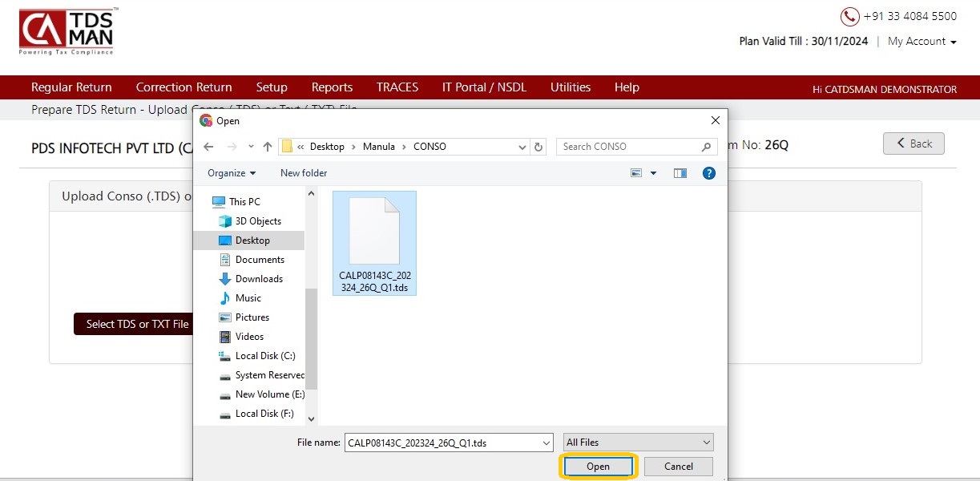Open the TRACES menu
Viewport: 980px width, 481px height.
tap(397, 87)
